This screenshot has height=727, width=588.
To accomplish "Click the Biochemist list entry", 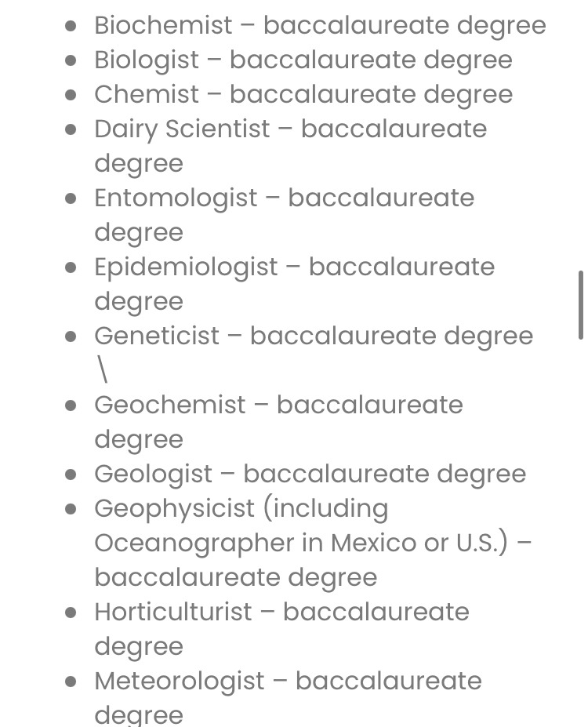I will [x=320, y=25].
